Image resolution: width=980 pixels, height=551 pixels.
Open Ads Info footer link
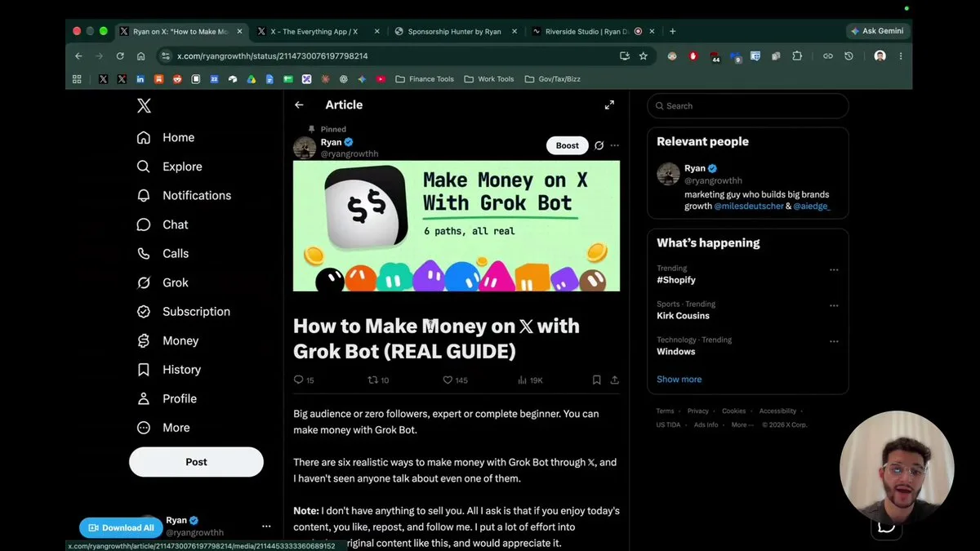706,425
